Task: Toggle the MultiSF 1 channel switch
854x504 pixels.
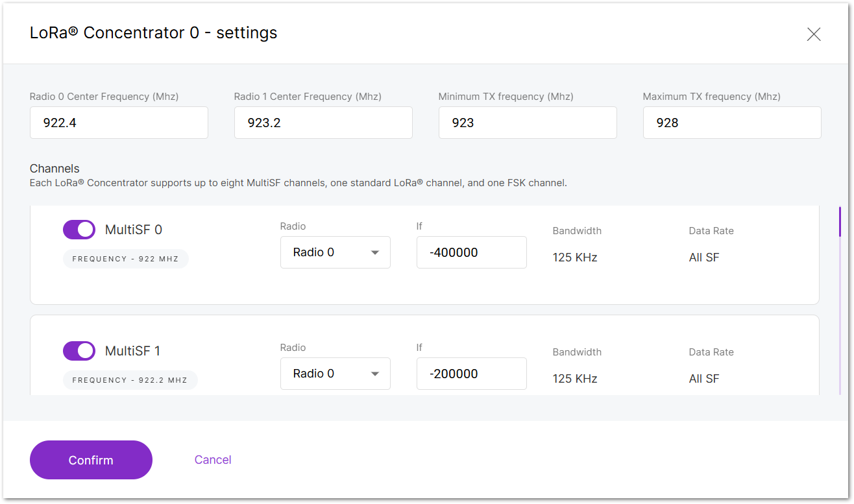Action: (x=79, y=351)
